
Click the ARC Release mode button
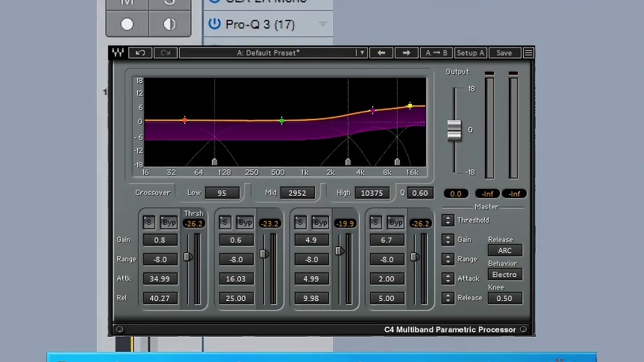click(505, 251)
